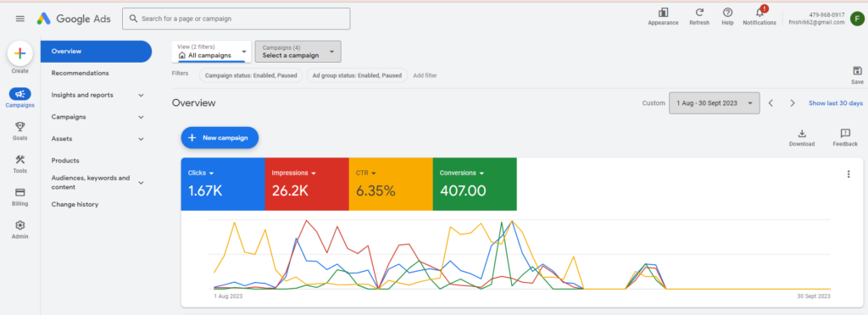The height and width of the screenshot is (315, 868).
Task: Open Help from the top bar
Action: pos(727,12)
